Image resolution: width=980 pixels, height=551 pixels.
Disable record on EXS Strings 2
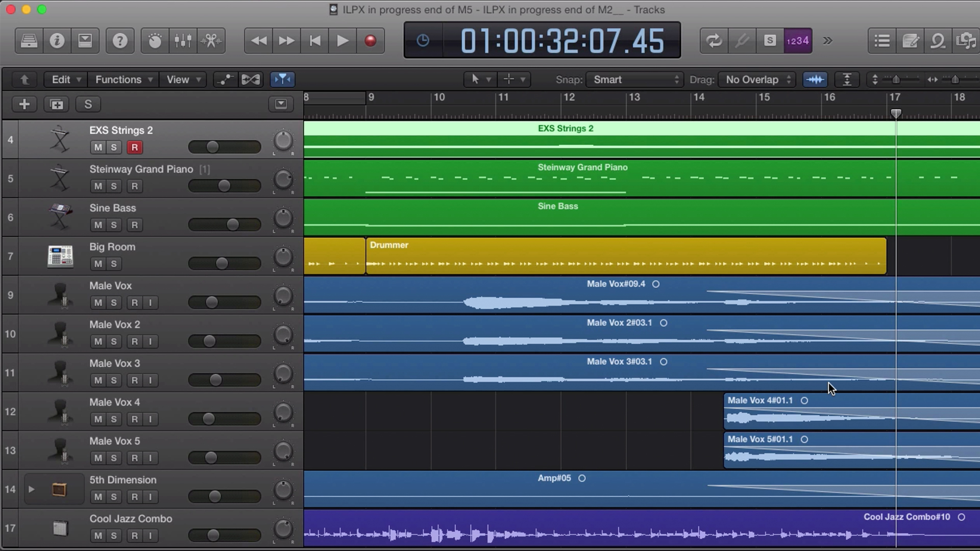click(x=134, y=147)
